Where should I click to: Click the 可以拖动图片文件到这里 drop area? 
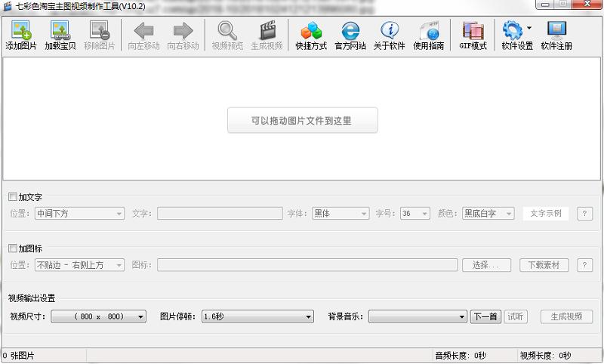[x=303, y=120]
